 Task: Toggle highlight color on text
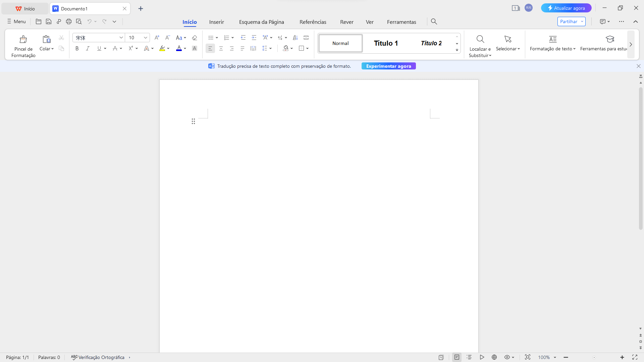(x=162, y=48)
